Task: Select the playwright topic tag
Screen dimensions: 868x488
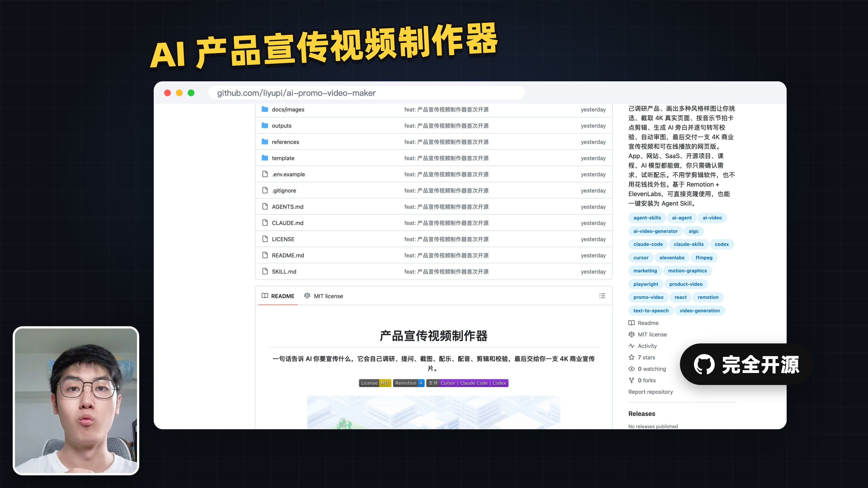Action: click(646, 284)
